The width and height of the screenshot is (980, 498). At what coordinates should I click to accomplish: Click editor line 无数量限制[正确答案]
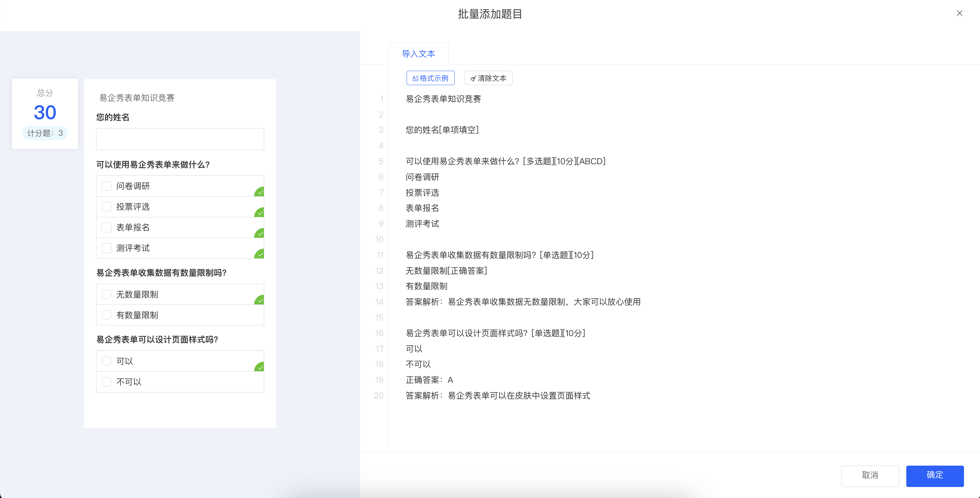(x=446, y=271)
